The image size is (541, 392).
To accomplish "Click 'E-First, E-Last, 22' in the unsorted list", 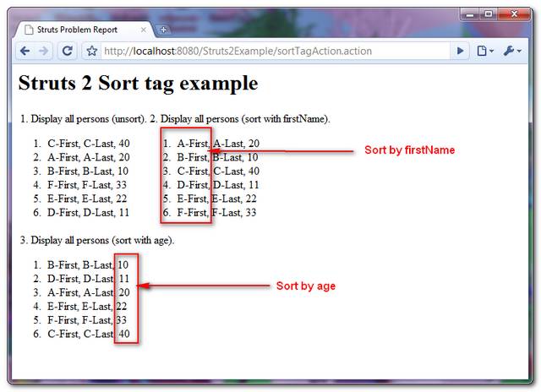I will pos(87,199).
